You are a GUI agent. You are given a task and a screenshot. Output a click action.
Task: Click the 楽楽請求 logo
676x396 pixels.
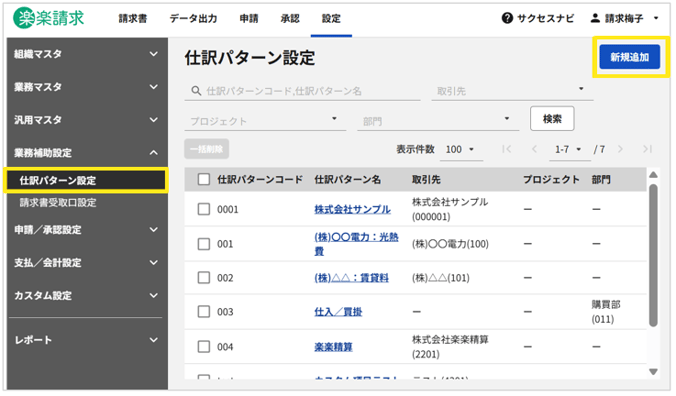[x=49, y=18]
